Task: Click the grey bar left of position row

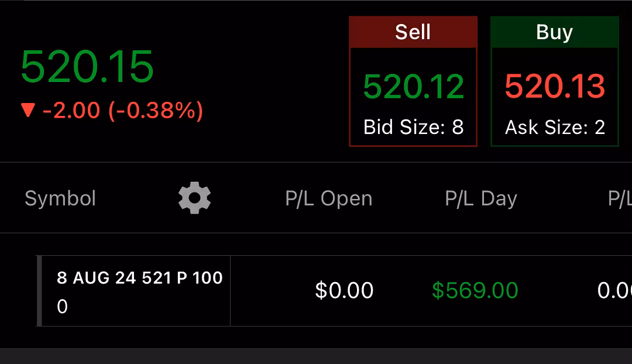Action: (x=39, y=291)
